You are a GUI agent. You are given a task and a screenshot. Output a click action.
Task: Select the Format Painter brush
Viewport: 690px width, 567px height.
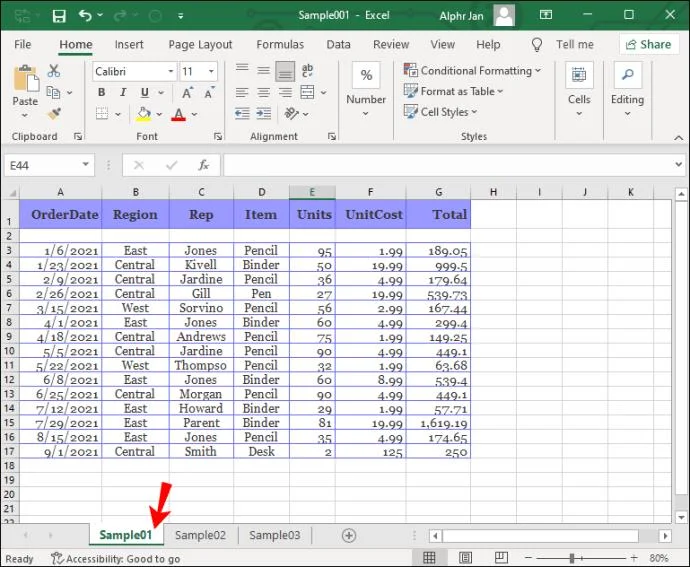coord(54,114)
